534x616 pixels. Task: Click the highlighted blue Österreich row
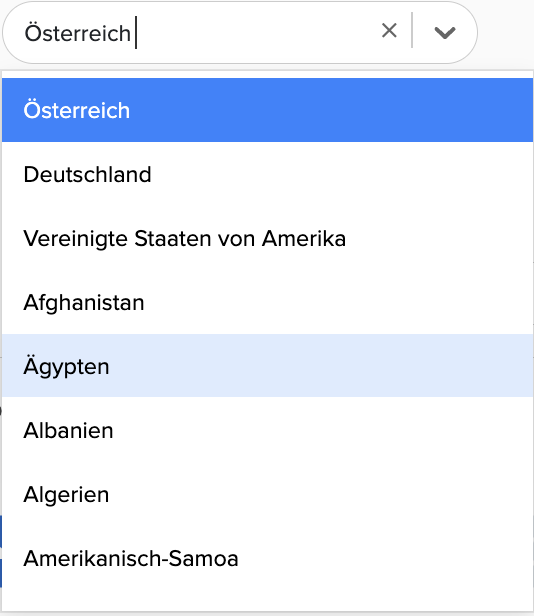pos(267,110)
